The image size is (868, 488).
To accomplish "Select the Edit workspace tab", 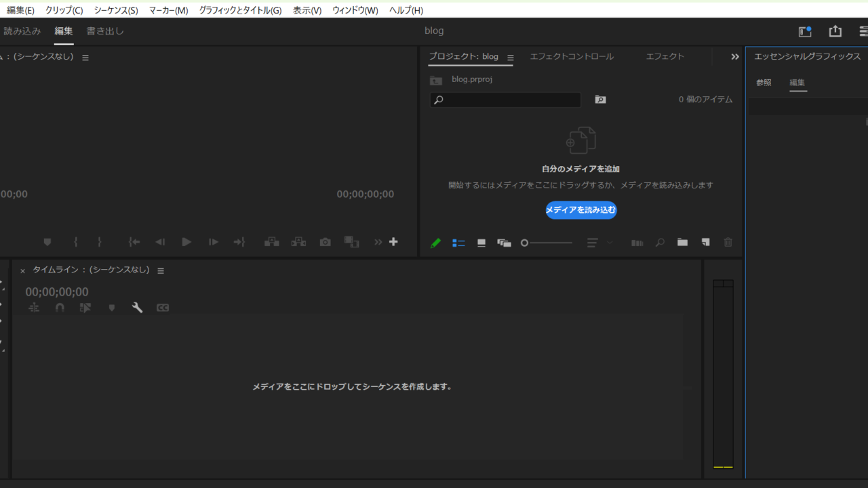I will 64,30.
